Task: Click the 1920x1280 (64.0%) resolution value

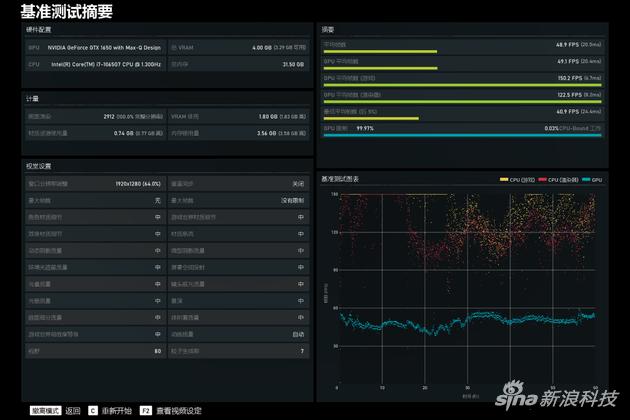Action: [138, 184]
